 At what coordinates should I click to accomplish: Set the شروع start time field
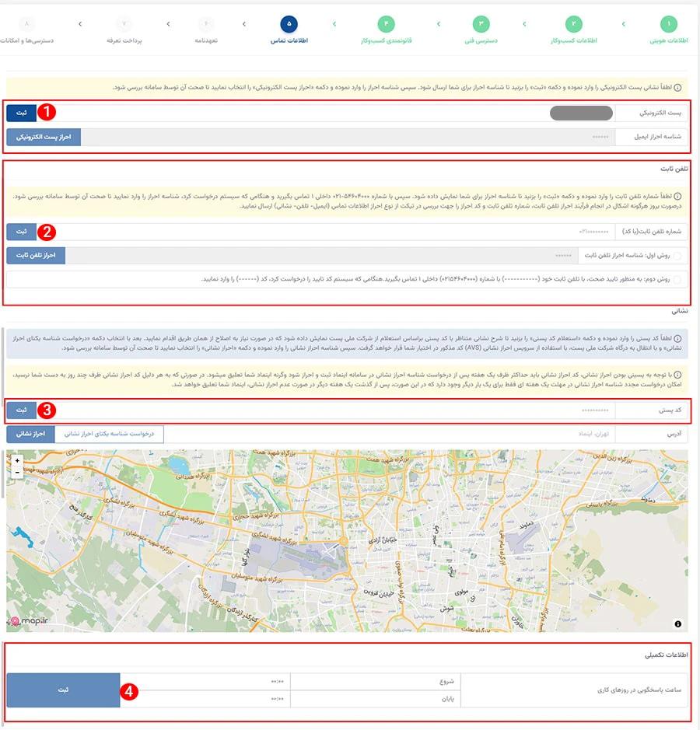pyautogui.click(x=205, y=682)
